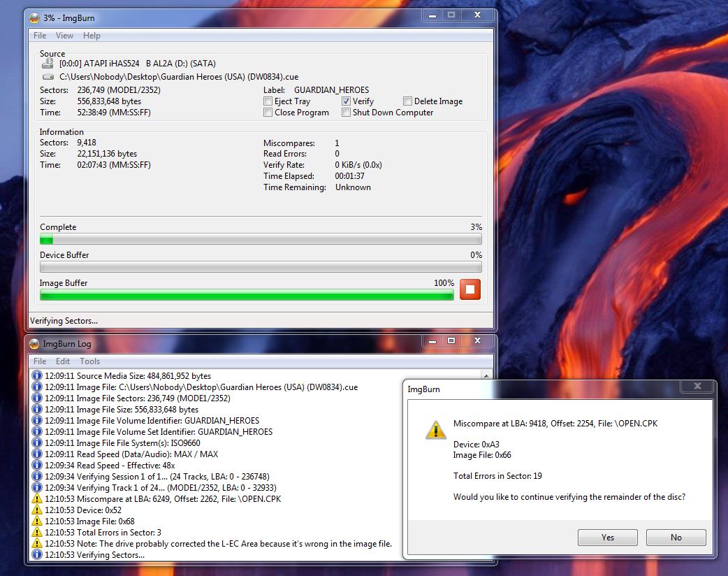Click the 'Verifying Sectors...' status bar text
This screenshot has width=728, height=576.
pos(64,321)
